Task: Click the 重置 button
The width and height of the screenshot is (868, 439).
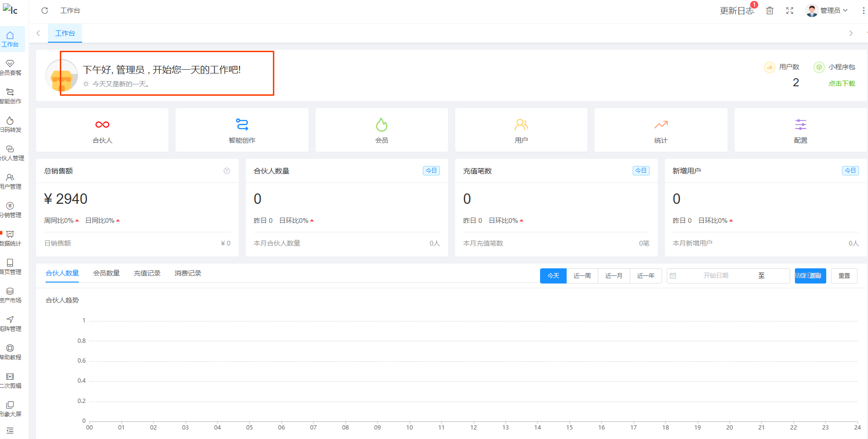Action: click(844, 276)
